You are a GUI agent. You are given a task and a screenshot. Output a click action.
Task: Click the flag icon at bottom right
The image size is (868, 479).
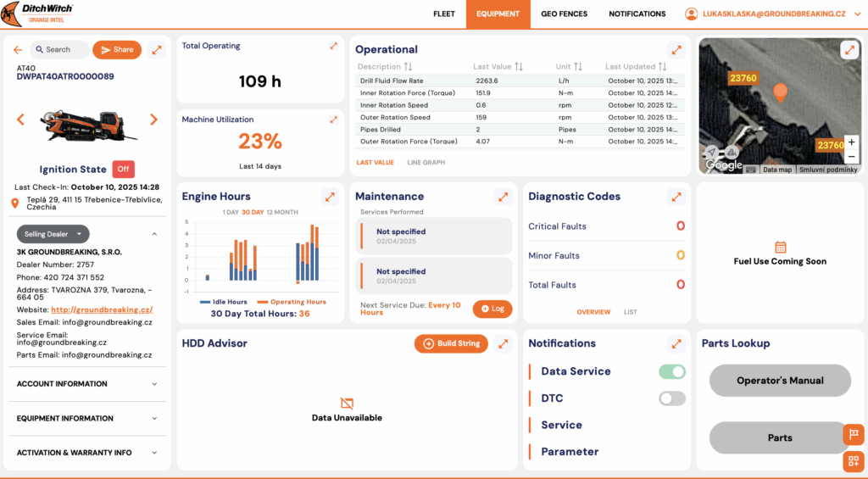[x=853, y=434]
